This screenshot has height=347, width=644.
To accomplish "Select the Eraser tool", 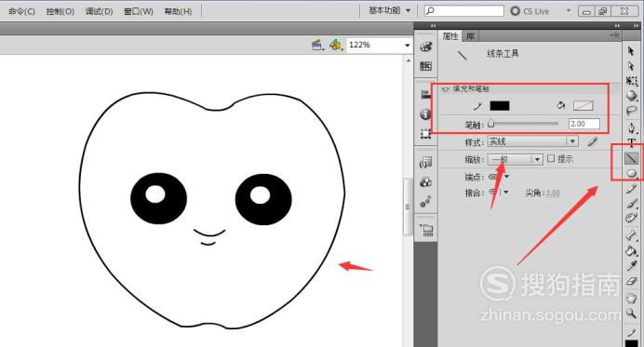I will point(632,281).
